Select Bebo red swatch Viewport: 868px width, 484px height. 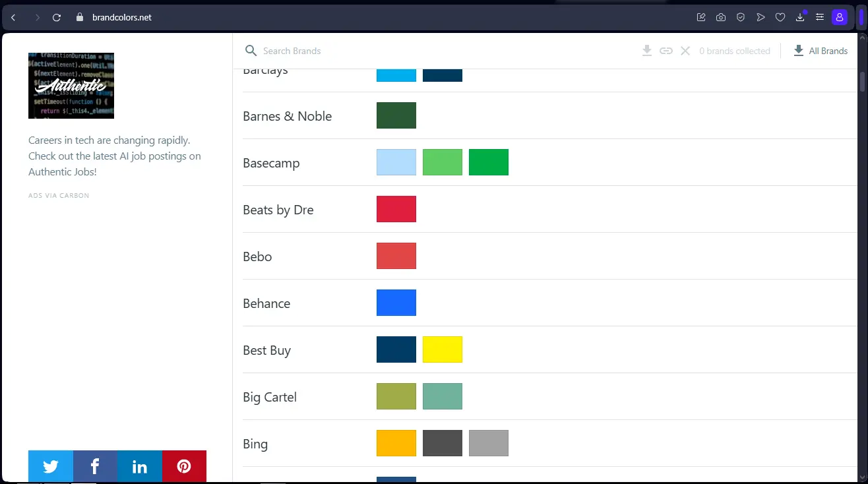(x=396, y=256)
